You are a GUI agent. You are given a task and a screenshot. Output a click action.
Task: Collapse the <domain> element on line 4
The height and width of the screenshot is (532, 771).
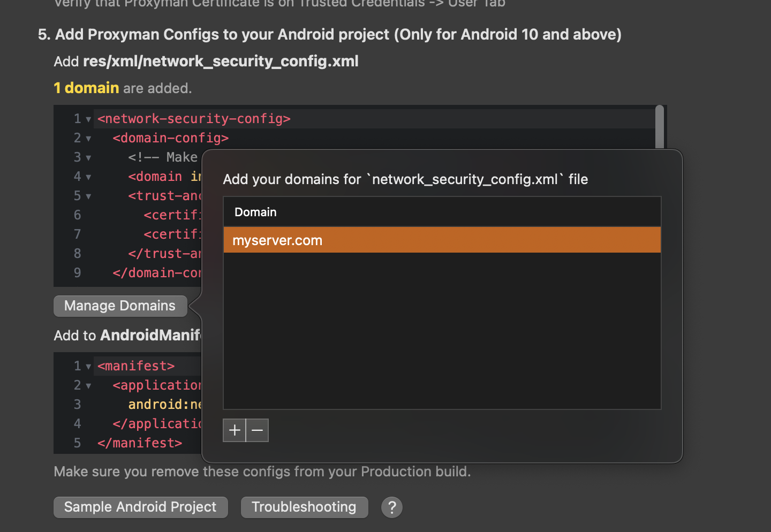point(88,176)
